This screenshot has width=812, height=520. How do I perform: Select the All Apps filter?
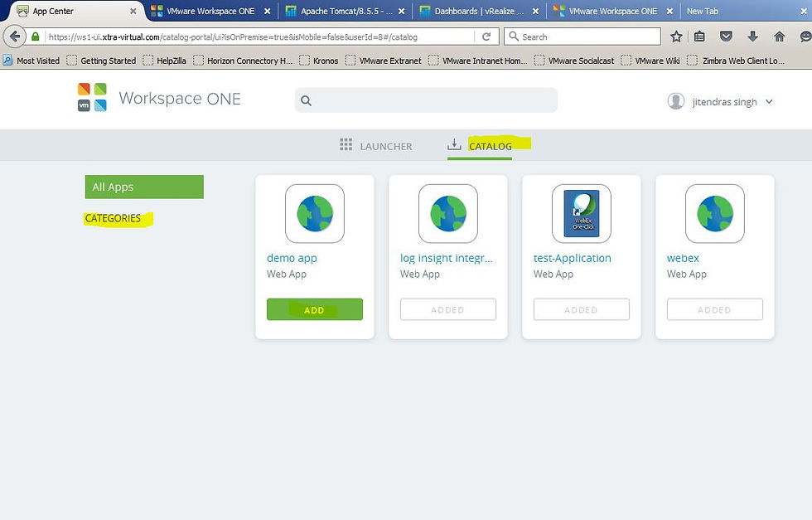[x=144, y=187]
